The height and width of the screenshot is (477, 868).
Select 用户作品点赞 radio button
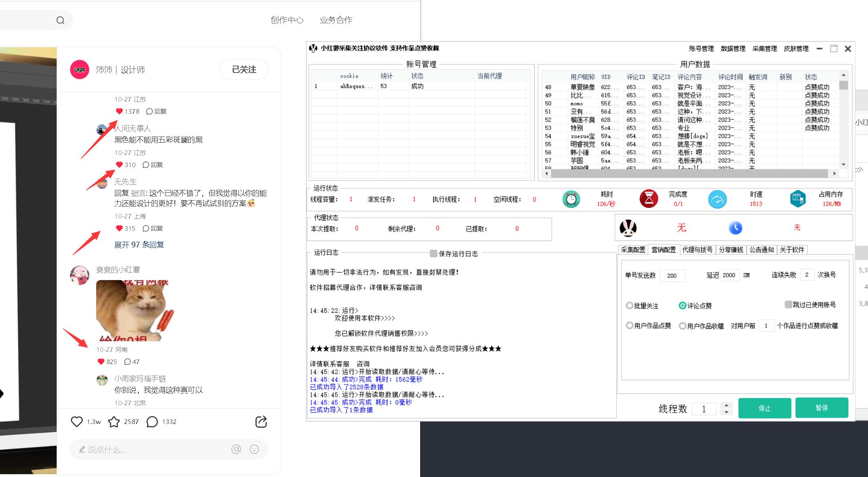tap(630, 325)
